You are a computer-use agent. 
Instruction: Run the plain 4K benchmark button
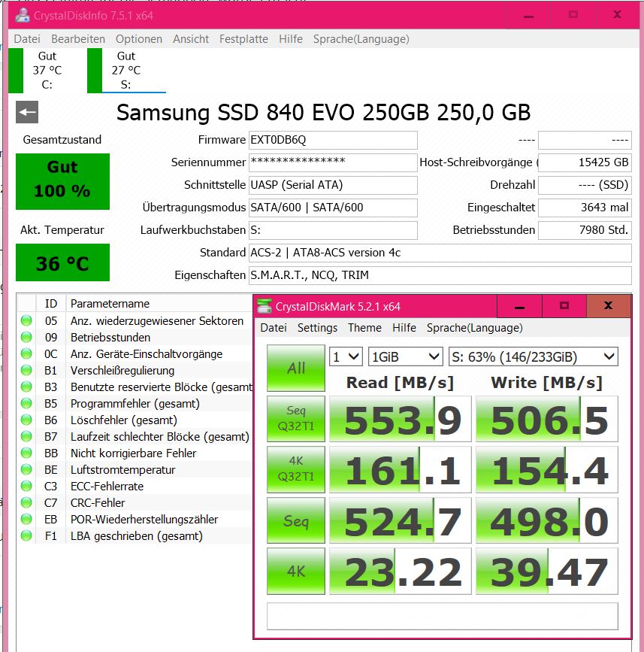pyautogui.click(x=296, y=571)
